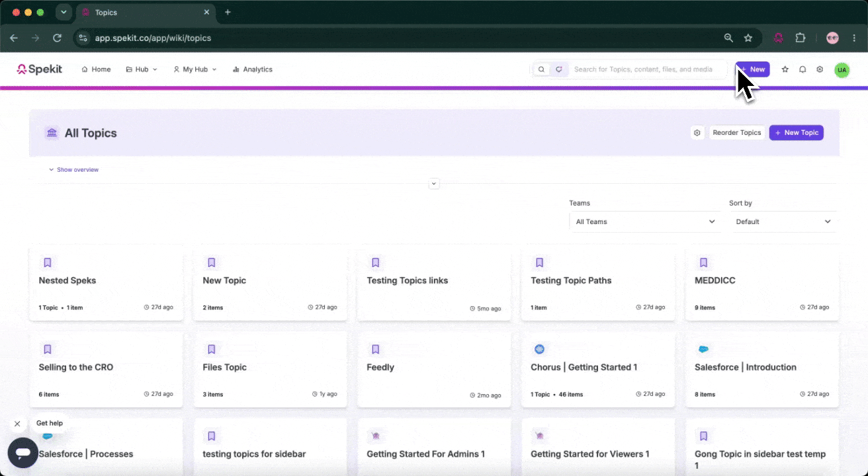The height and width of the screenshot is (476, 868).
Task: Open Salesforce | Introduction title
Action: click(746, 367)
